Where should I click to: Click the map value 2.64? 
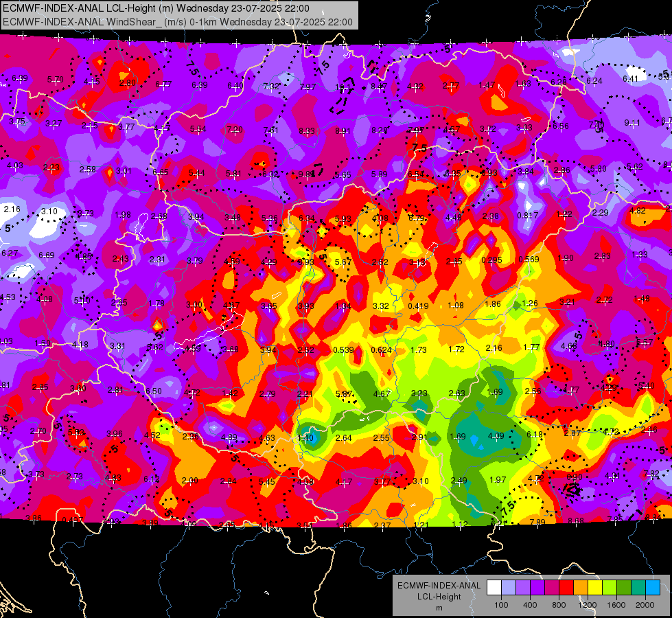tap(344, 438)
